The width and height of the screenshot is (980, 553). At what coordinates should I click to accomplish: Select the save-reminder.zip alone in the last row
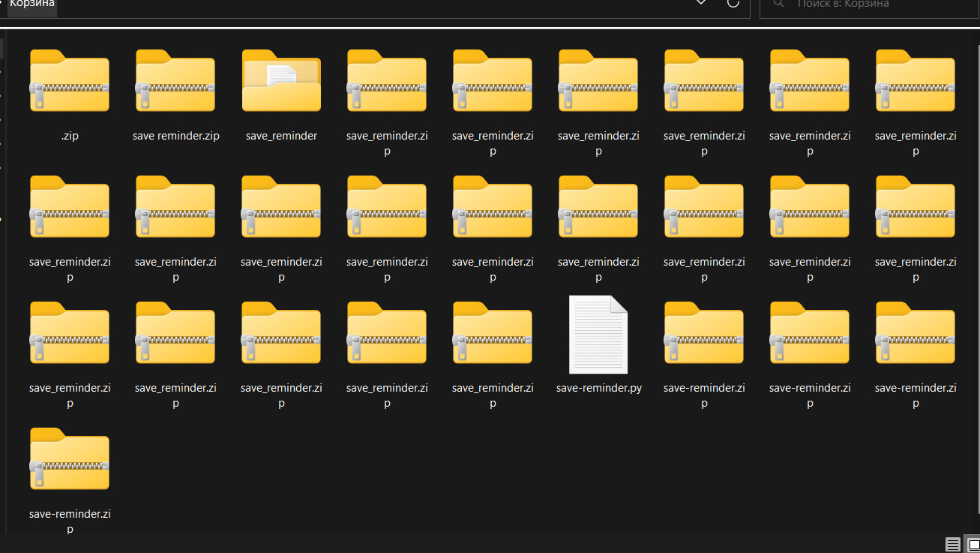click(x=70, y=460)
